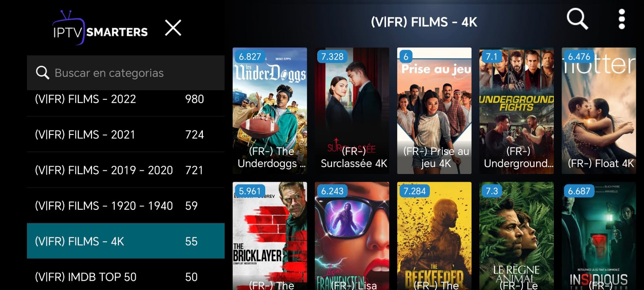The image size is (644, 290).
Task: Open the Lisa Frankenstein movie poster
Action: 352,236
